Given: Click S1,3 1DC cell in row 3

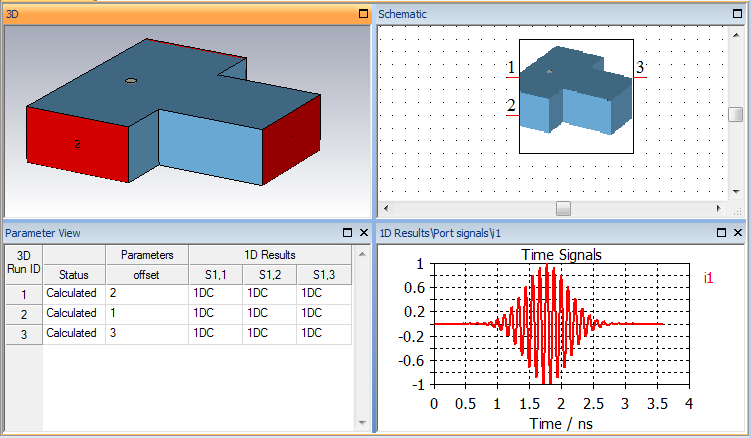Looking at the screenshot, I should point(324,334).
